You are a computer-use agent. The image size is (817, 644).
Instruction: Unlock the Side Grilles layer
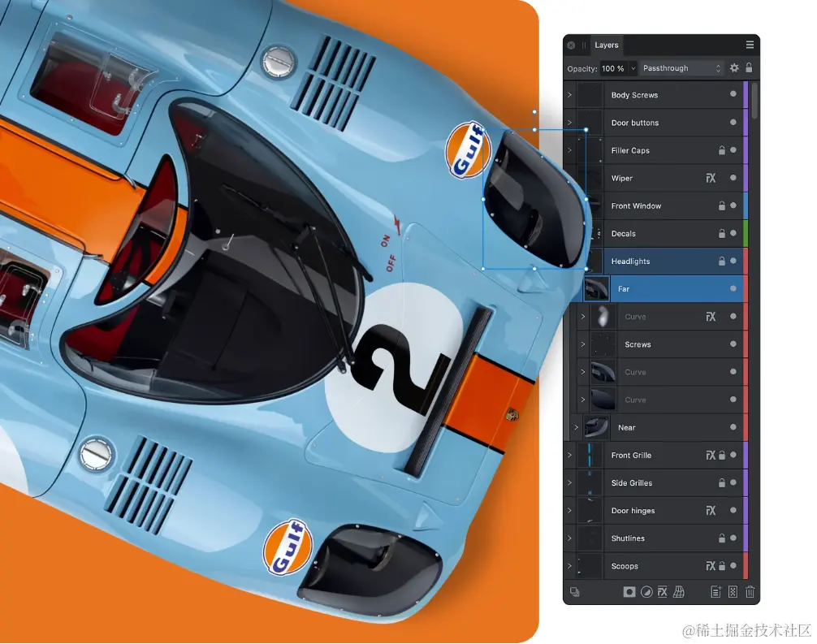coord(722,483)
